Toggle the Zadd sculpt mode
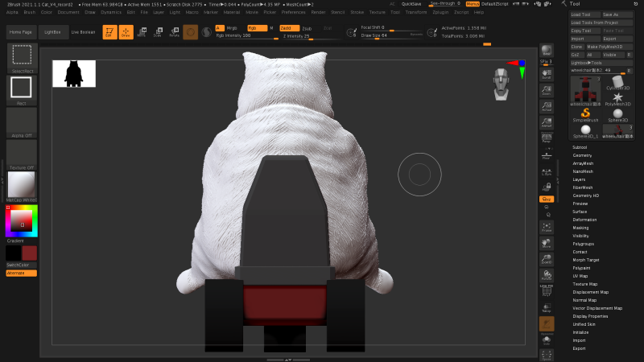The height and width of the screenshot is (362, 644). coord(290,27)
